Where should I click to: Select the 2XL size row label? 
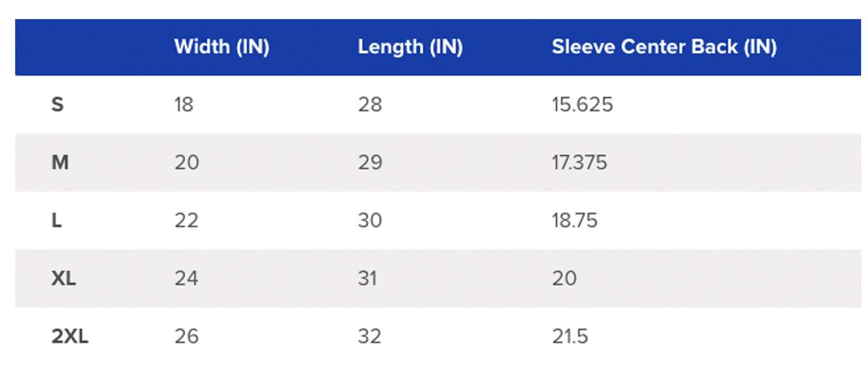point(69,337)
